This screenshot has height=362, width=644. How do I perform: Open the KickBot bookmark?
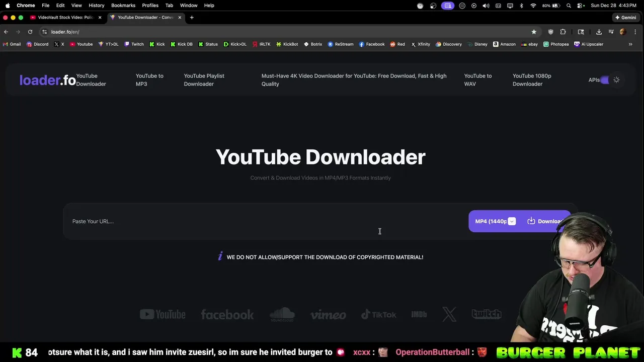[287, 44]
